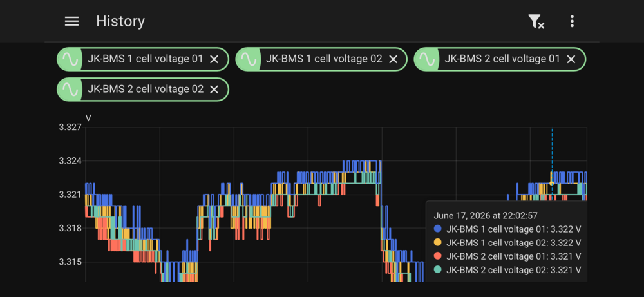This screenshot has height=297, width=644.
Task: Select the JK-BMS 1 cell voltage 01 chip label
Action: [x=145, y=59]
